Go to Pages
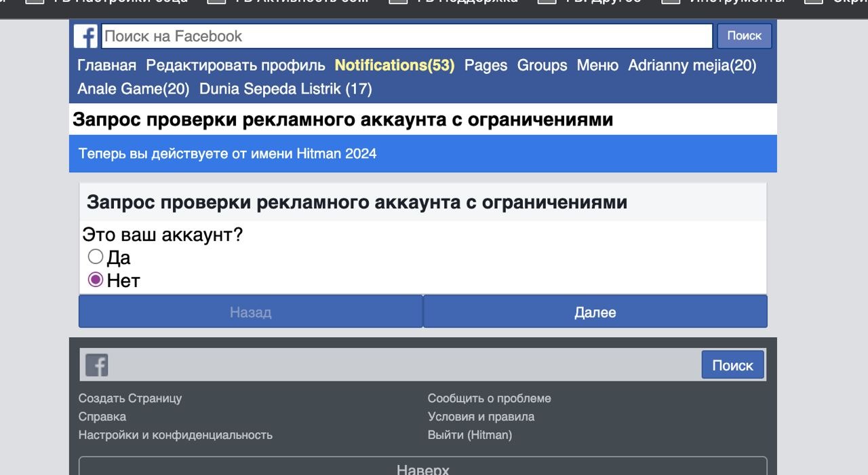The width and height of the screenshot is (868, 475). coord(486,65)
